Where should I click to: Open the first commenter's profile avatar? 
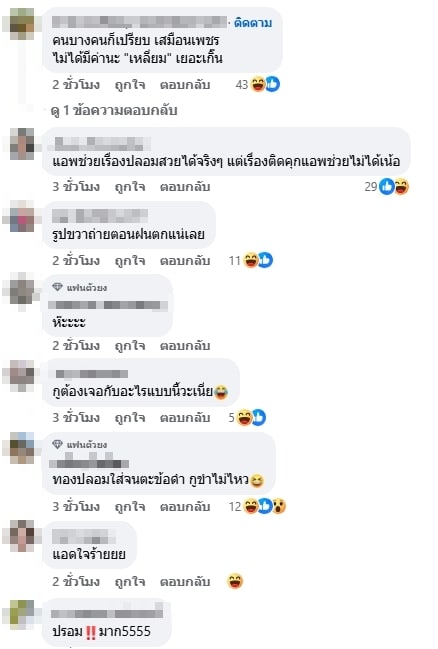tap(22, 24)
